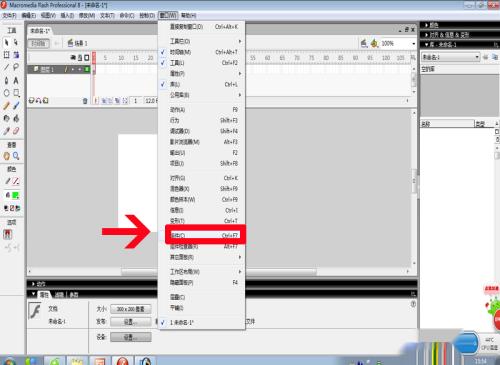The width and height of the screenshot is (500, 365).
Task: Open the green fill color swatch
Action: [x=15, y=195]
